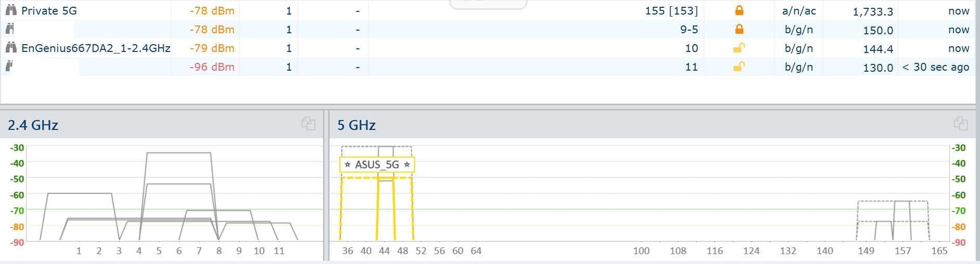The image size is (980, 264).
Task: Select the EnGenius667DA2_1-2.4GHz network entry
Action: [96, 48]
